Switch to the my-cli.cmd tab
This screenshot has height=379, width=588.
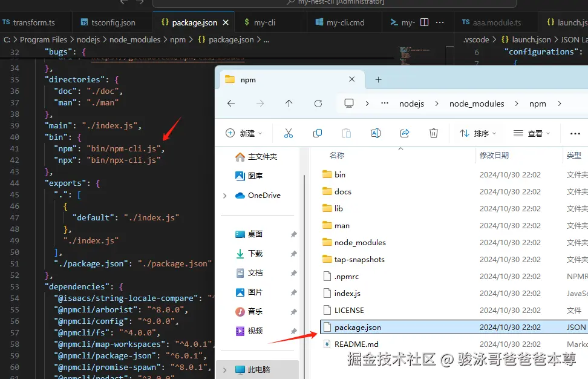(x=344, y=22)
